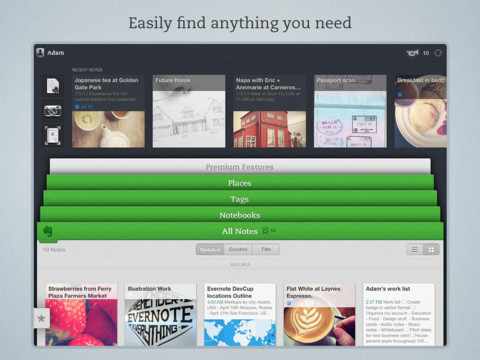Open the Premium Features tab
Screen dimensions: 480x360
[240, 167]
